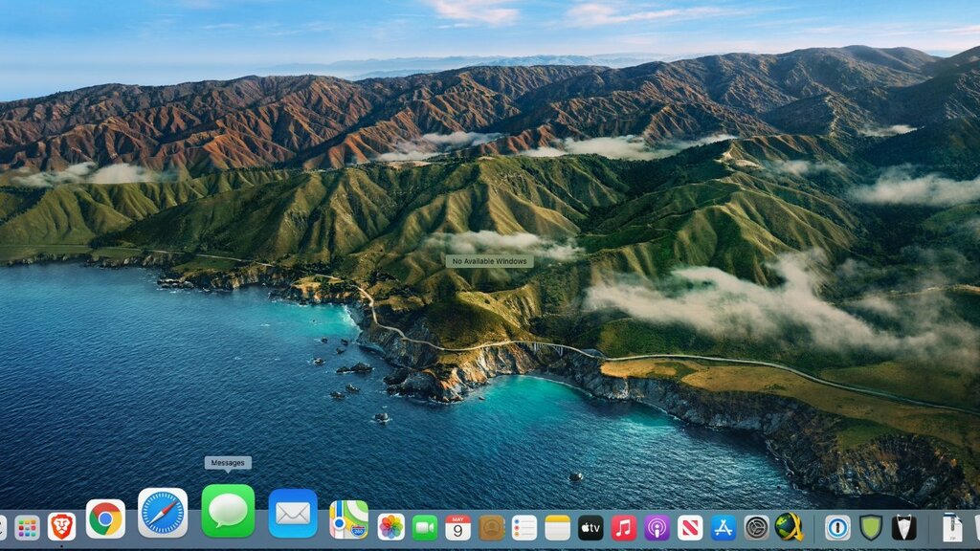Launch the Brave browser

[61, 526]
